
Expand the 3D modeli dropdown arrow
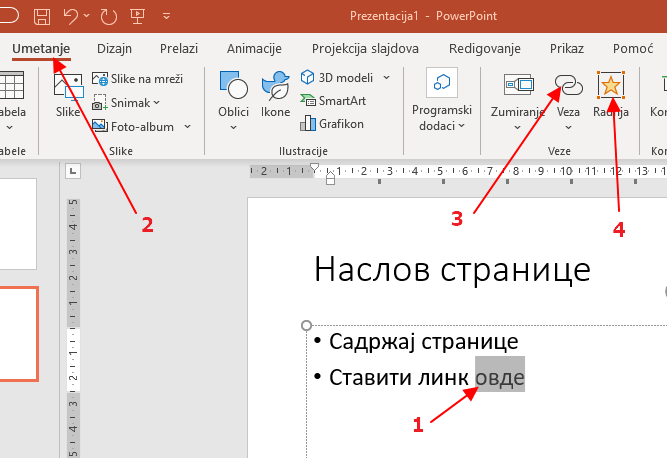[x=386, y=77]
